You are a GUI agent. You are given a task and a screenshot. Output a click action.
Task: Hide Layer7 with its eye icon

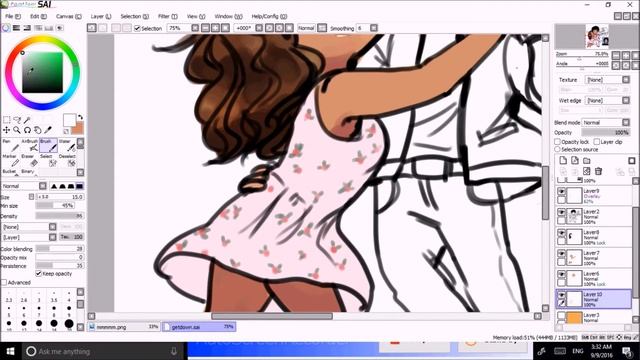562,253
